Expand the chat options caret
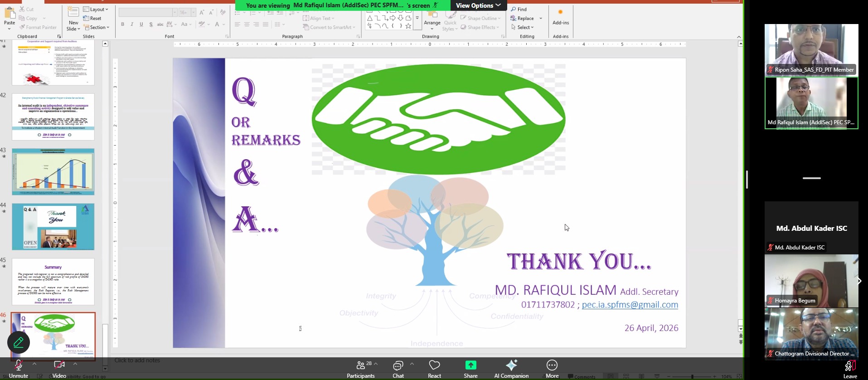The image size is (868, 380). tap(412, 364)
